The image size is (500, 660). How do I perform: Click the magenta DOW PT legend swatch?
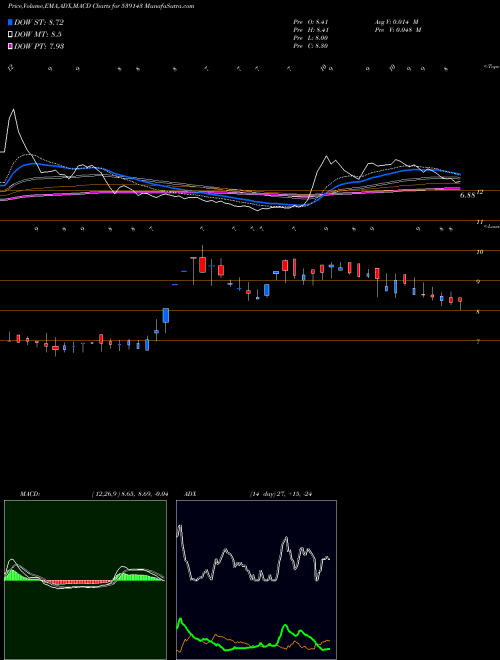click(x=10, y=46)
